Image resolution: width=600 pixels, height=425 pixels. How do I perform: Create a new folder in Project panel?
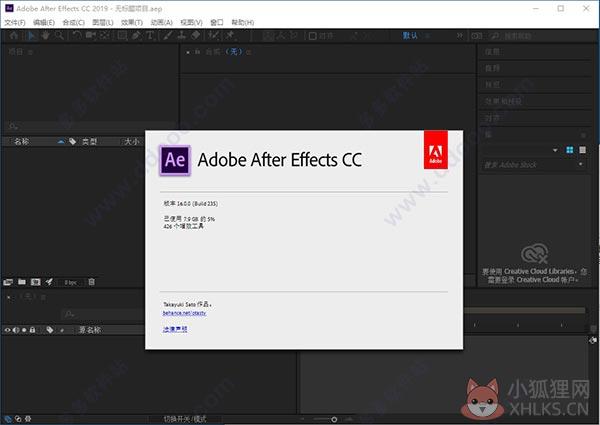[22, 282]
